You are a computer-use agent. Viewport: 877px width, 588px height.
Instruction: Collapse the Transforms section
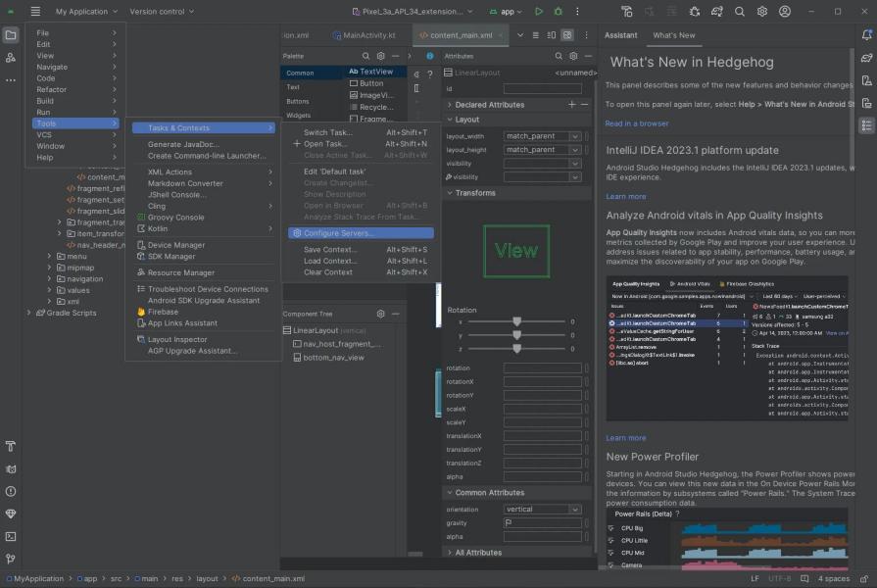450,193
